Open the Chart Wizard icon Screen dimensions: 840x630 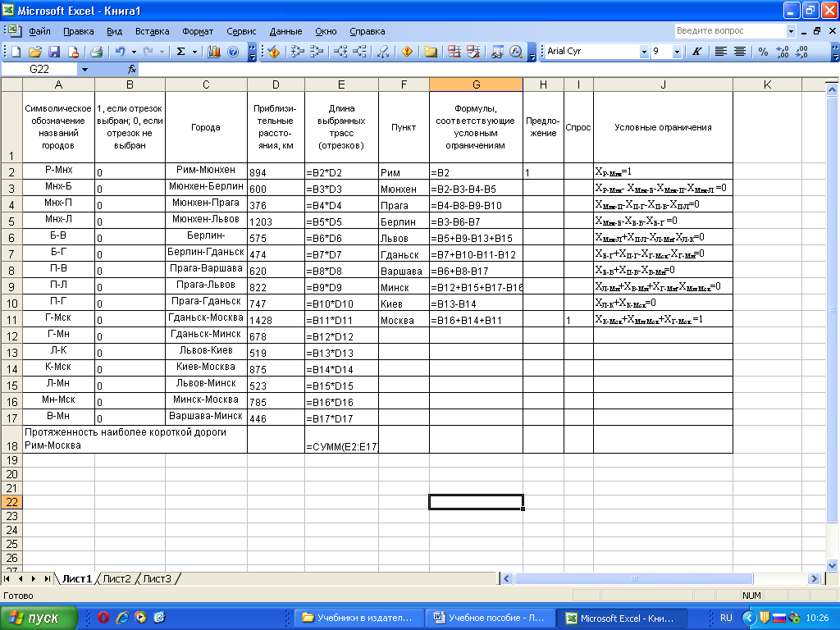[214, 52]
